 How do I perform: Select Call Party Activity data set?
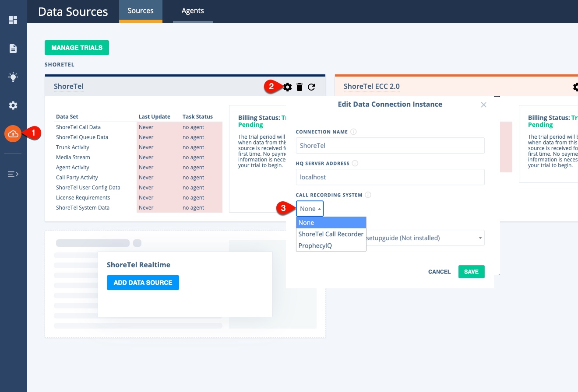(77, 178)
